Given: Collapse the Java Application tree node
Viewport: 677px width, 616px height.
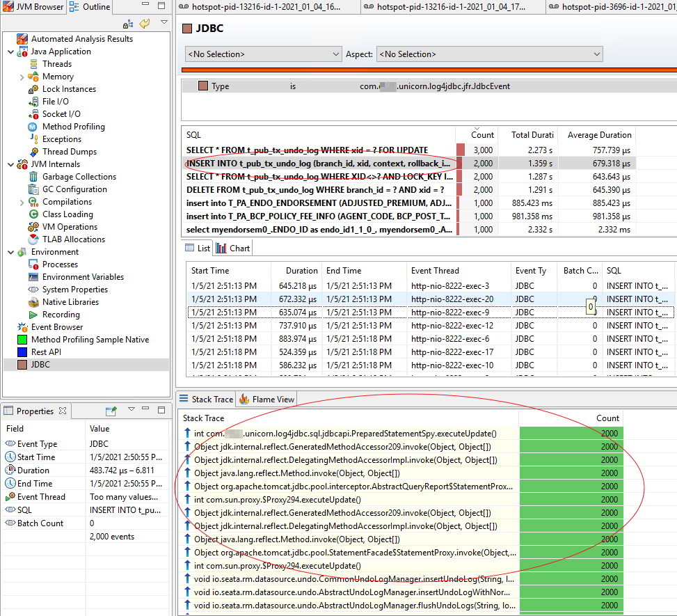Looking at the screenshot, I should 10,52.
